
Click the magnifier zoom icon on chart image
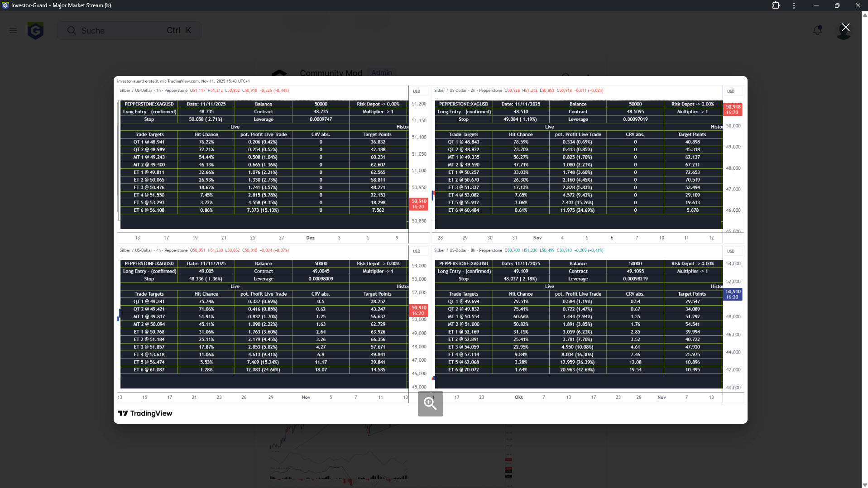(x=430, y=403)
